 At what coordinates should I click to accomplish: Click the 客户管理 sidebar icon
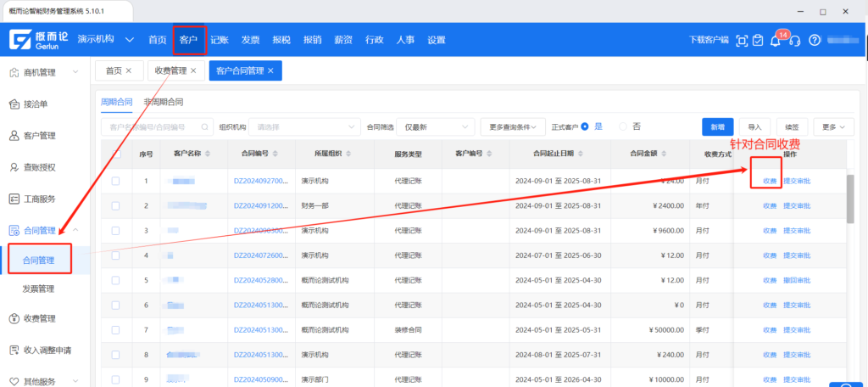(15, 135)
